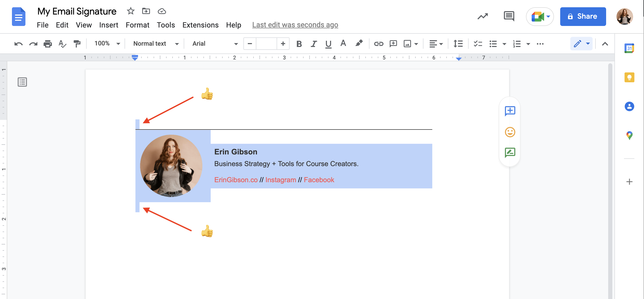Open the Move to folder icon
This screenshot has width=644, height=299.
point(146,11)
